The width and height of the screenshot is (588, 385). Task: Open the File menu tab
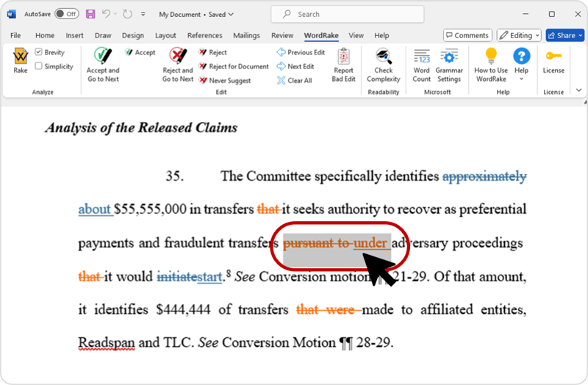click(15, 35)
